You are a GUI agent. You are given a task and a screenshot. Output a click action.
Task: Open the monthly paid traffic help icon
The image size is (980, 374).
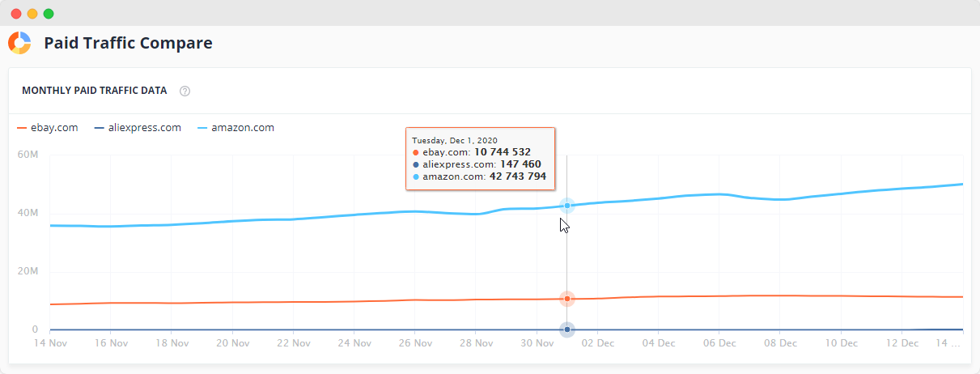[x=185, y=91]
